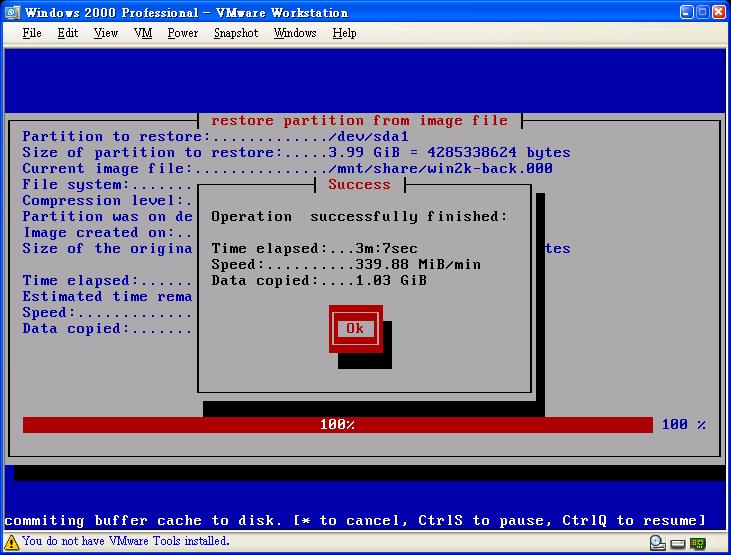The height and width of the screenshot is (555, 731).
Task: Click the red 100% progress bar
Action: 338,425
